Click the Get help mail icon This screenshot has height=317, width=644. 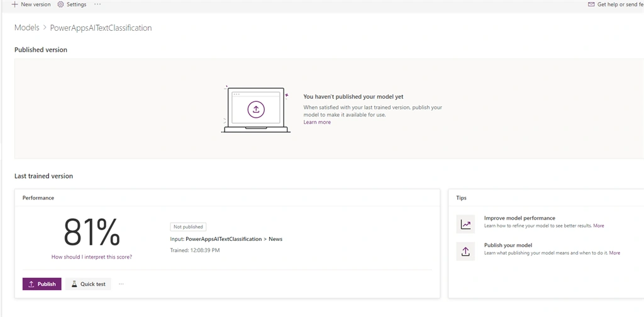coord(591,4)
